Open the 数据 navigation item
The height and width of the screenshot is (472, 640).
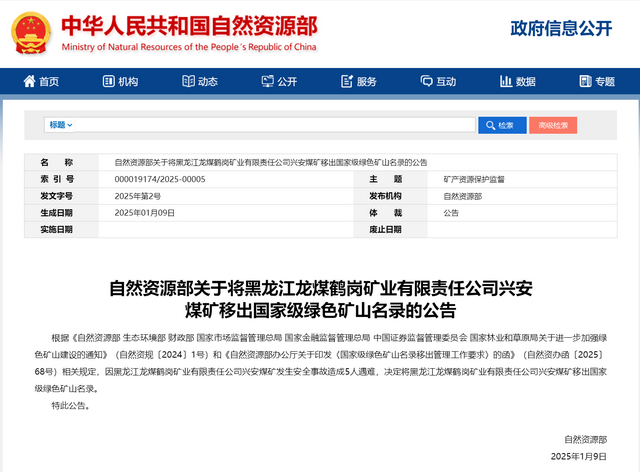click(x=518, y=81)
